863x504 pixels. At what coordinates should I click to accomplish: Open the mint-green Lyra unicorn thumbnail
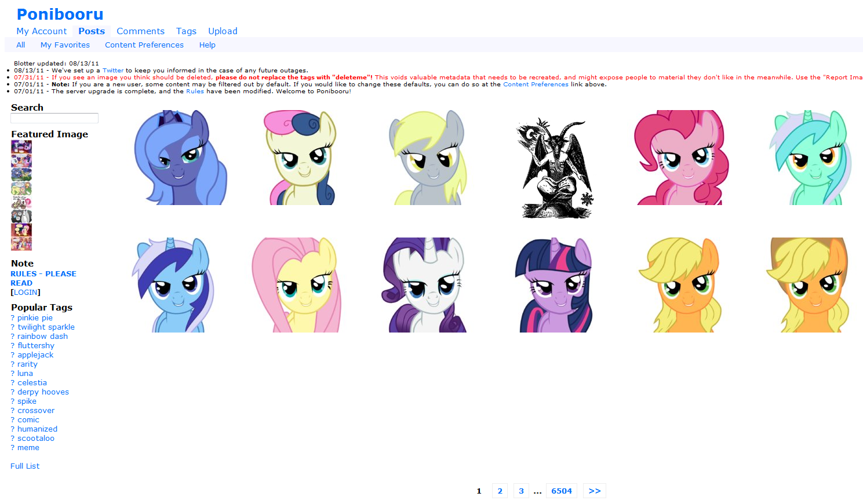pyautogui.click(x=810, y=158)
